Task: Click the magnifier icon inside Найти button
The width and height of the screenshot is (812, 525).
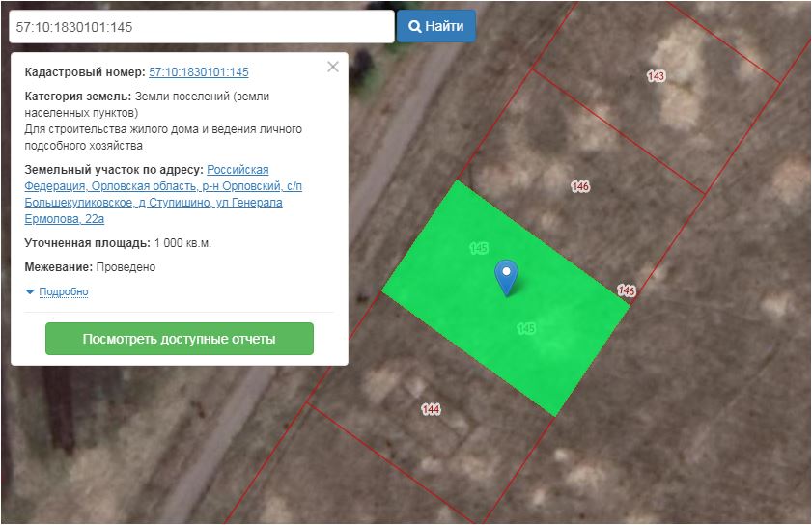Action: 415,27
